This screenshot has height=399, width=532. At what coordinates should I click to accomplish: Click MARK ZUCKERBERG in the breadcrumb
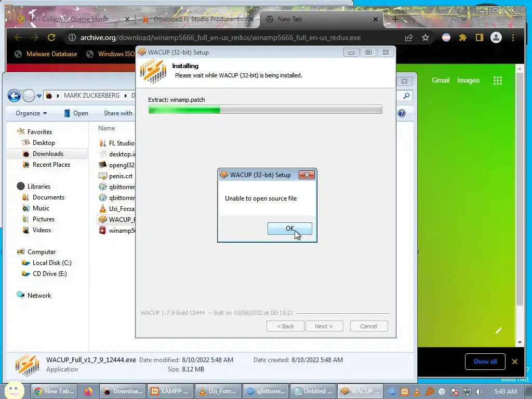91,96
